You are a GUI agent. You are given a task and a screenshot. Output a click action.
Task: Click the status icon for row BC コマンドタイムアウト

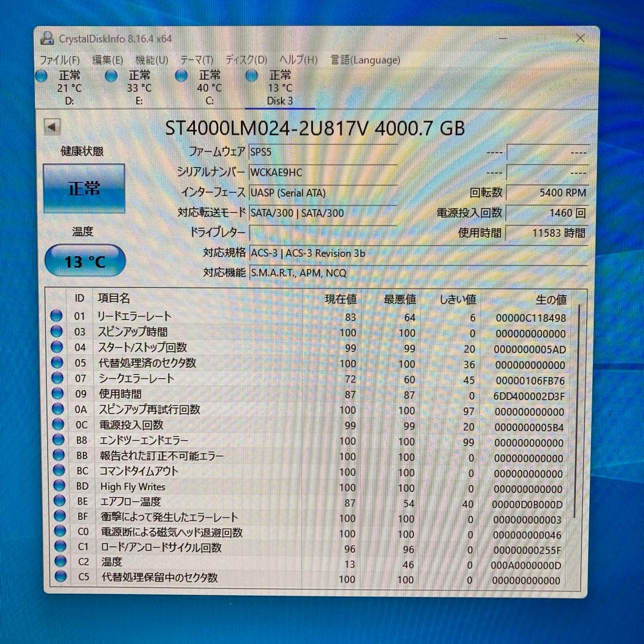point(59,470)
